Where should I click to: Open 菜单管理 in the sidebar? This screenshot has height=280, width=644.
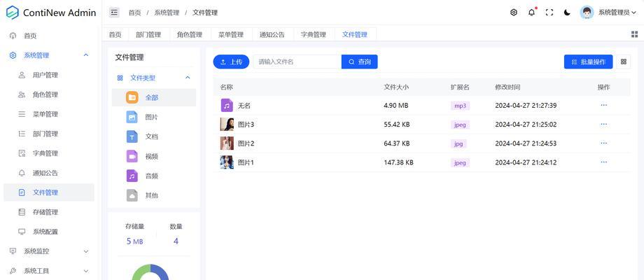click(49, 114)
